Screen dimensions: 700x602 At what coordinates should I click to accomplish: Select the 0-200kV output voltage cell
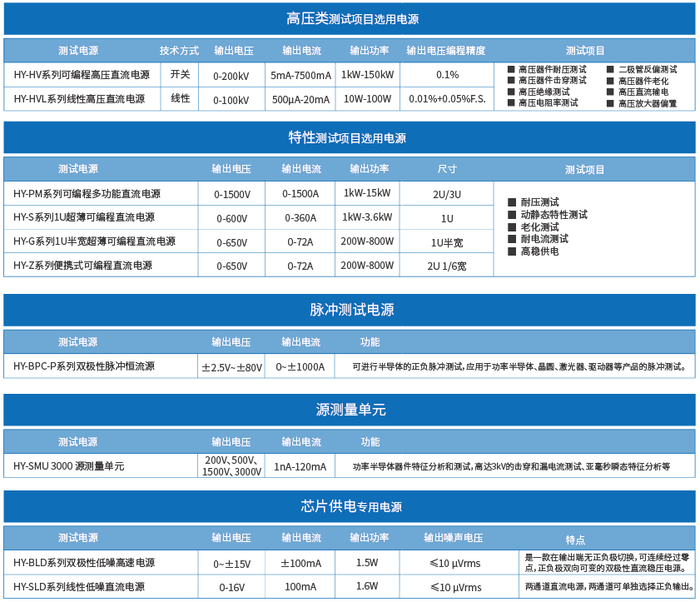point(231,76)
